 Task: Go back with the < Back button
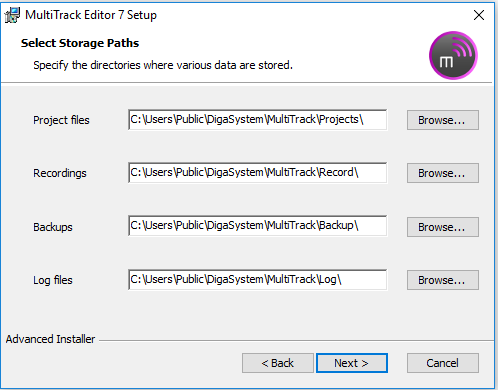[278, 363]
